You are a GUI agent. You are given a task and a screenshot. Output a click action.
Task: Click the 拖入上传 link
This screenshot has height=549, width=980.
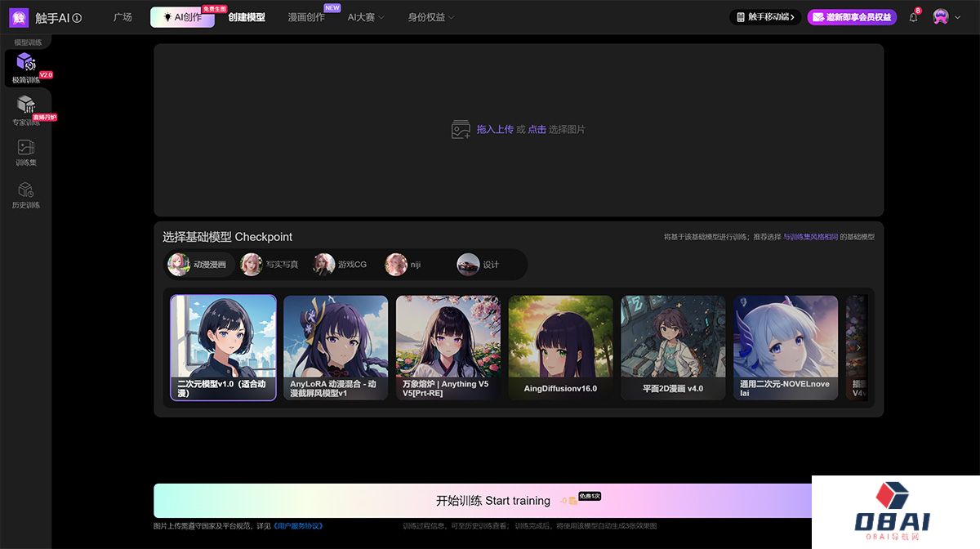(495, 129)
